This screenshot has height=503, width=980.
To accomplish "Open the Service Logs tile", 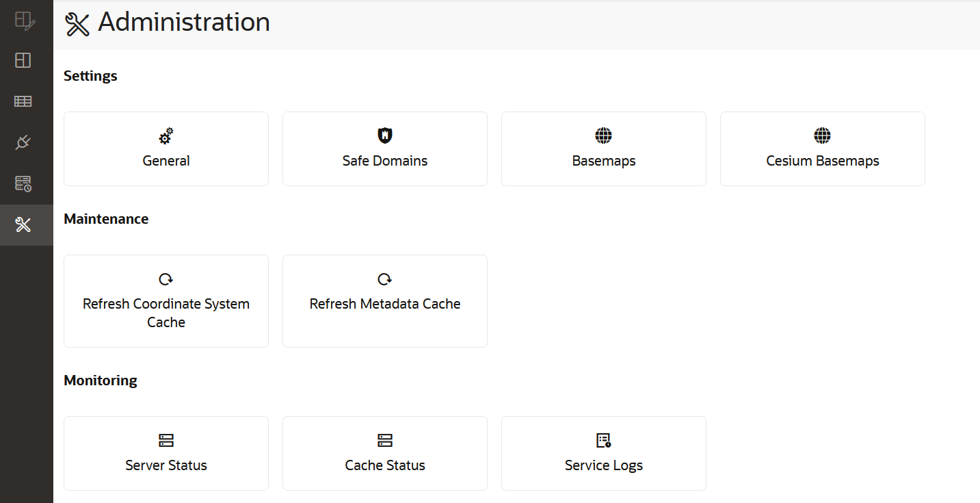I will pyautogui.click(x=603, y=453).
